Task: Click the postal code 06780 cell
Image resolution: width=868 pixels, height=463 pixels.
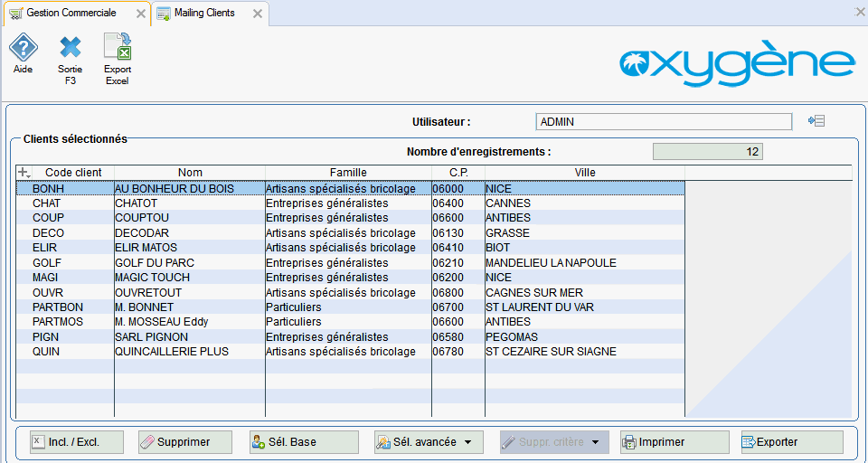Action: pos(458,352)
